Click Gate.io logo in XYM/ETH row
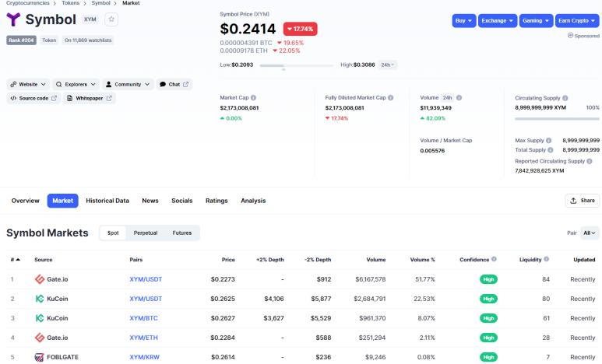Image resolution: width=602 pixels, height=364 pixels. (x=40, y=338)
